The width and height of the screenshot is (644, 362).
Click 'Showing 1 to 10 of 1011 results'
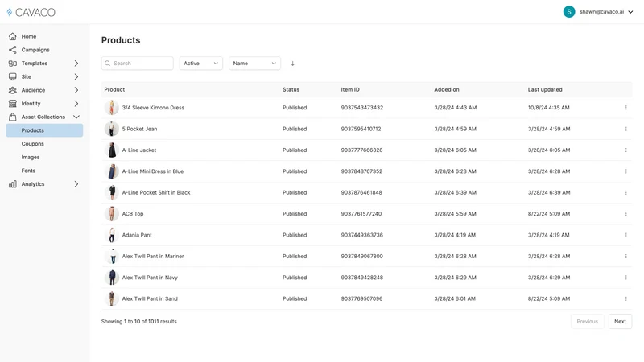click(138, 321)
